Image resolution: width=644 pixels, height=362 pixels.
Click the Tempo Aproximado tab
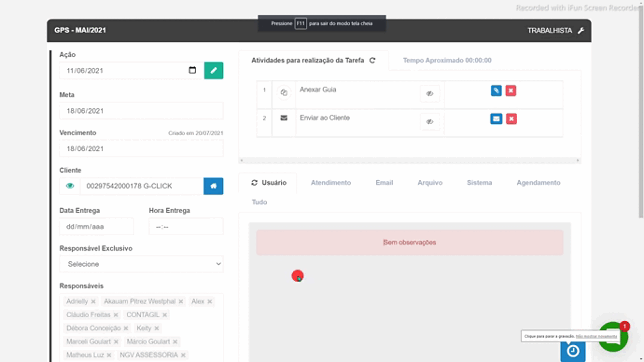447,60
